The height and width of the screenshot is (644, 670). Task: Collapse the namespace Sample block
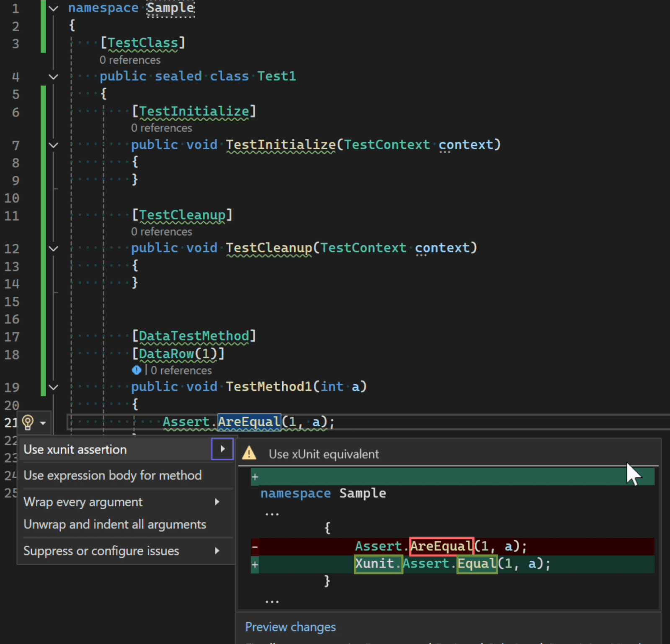(54, 8)
